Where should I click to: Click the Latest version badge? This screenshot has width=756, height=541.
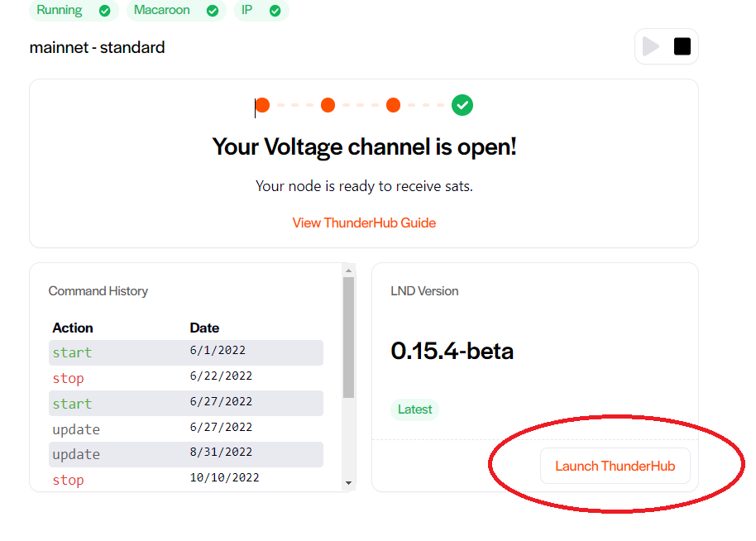click(x=414, y=409)
